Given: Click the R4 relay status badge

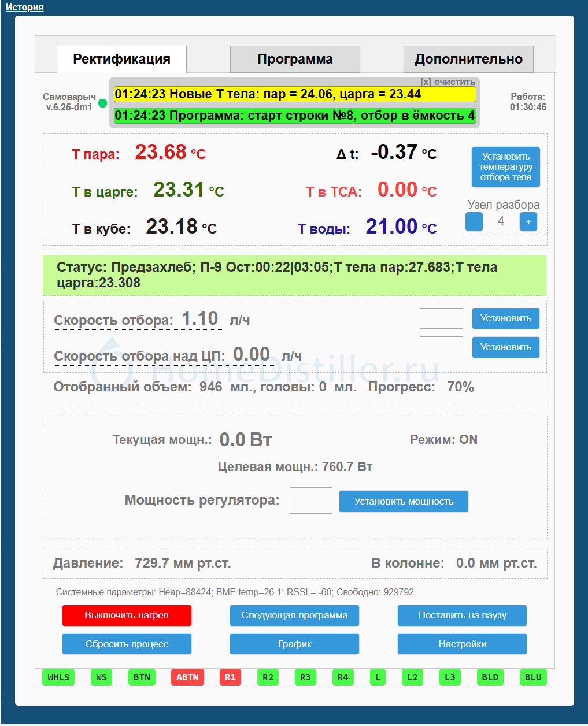Looking at the screenshot, I should (343, 677).
